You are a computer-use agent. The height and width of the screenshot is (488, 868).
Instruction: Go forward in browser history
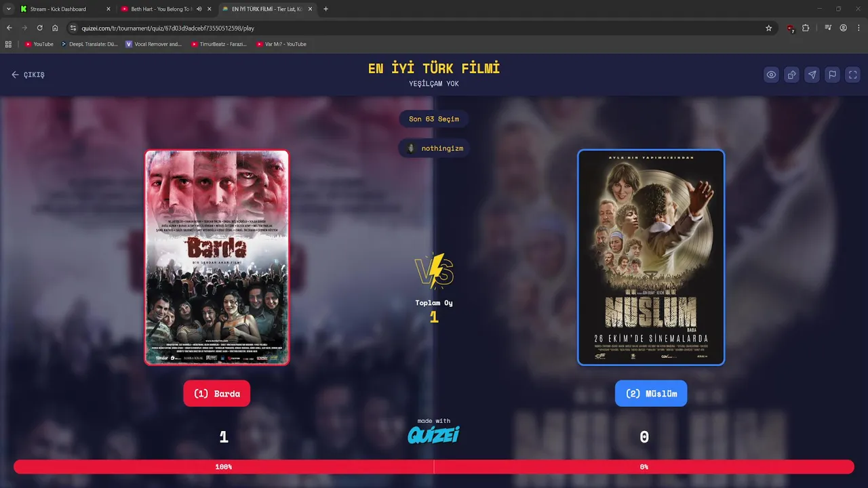tap(24, 28)
